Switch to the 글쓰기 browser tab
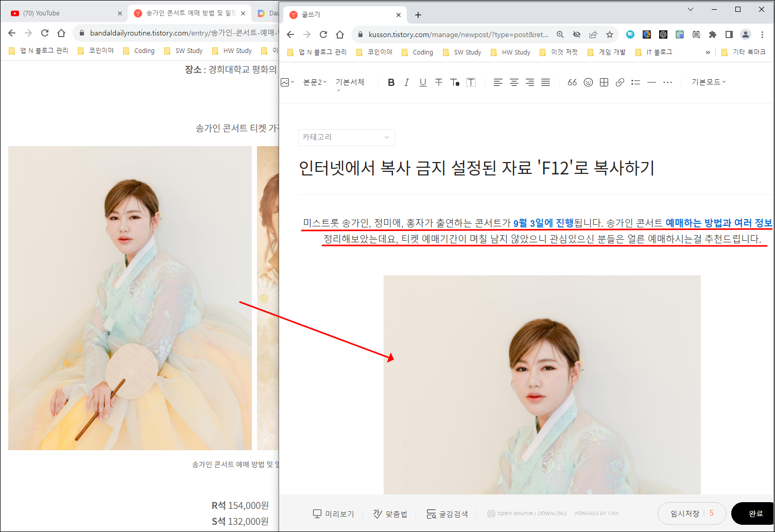The height and width of the screenshot is (532, 775). point(344,15)
